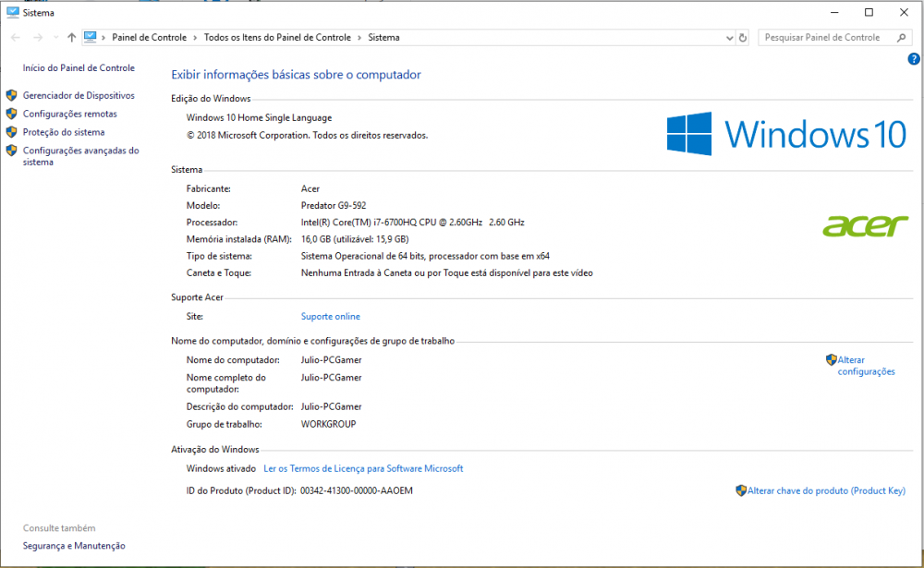Click 'Alterar configurações' link
Screen dimensions: 924x568
tap(866, 366)
